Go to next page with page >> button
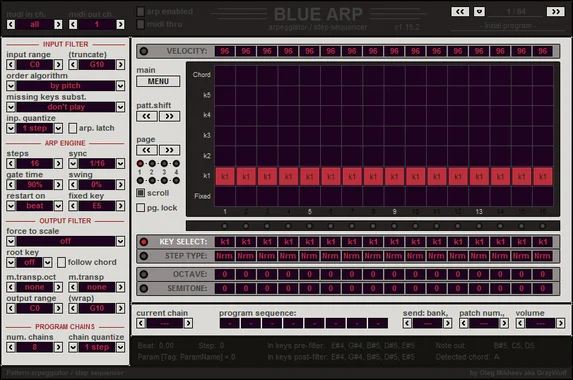 coord(170,150)
